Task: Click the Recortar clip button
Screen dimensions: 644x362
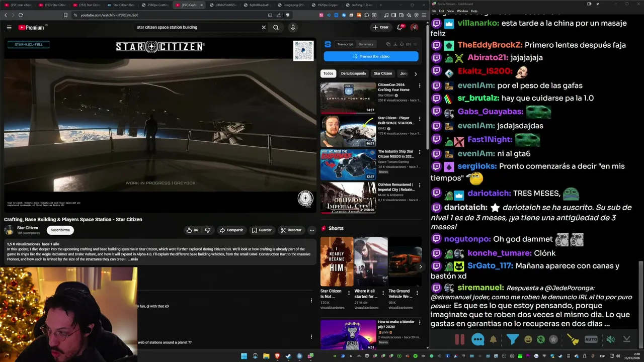Action: pyautogui.click(x=291, y=230)
